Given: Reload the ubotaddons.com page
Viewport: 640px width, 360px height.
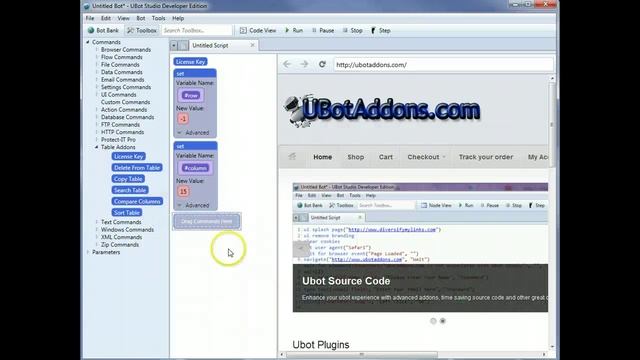Looking at the screenshot, I should coord(322,64).
